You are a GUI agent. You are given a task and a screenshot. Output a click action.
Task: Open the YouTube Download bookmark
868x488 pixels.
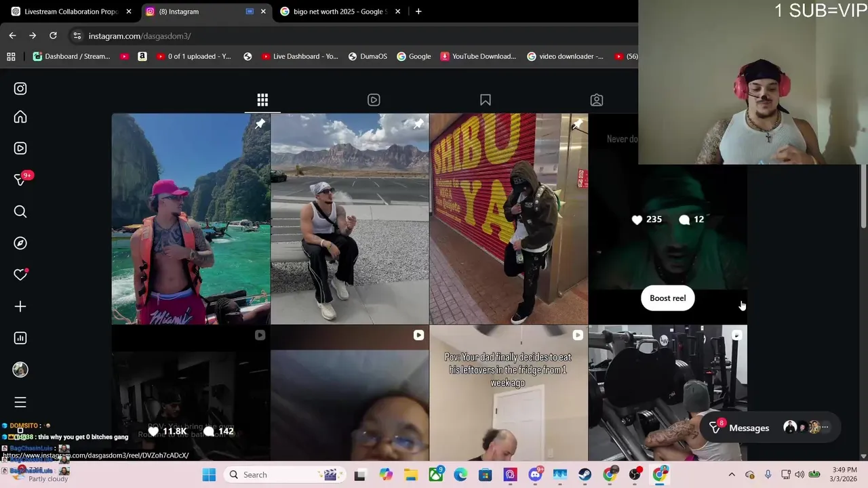tap(478, 56)
